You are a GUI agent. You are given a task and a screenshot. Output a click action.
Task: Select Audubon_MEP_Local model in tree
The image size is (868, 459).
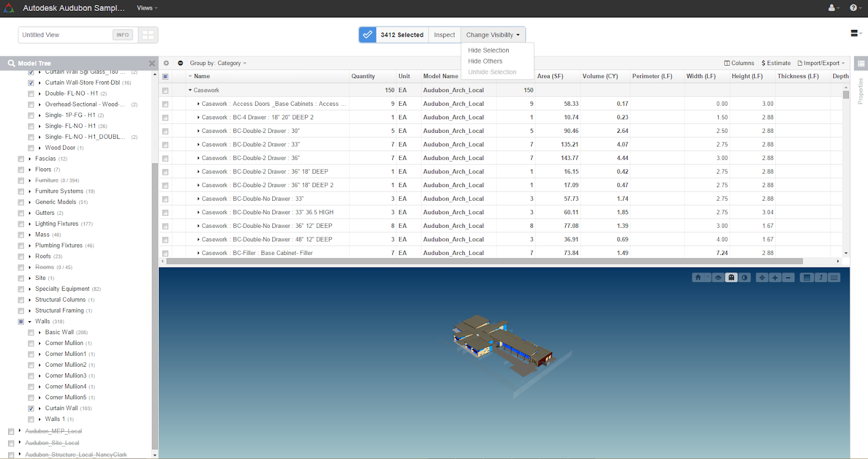tap(53, 431)
